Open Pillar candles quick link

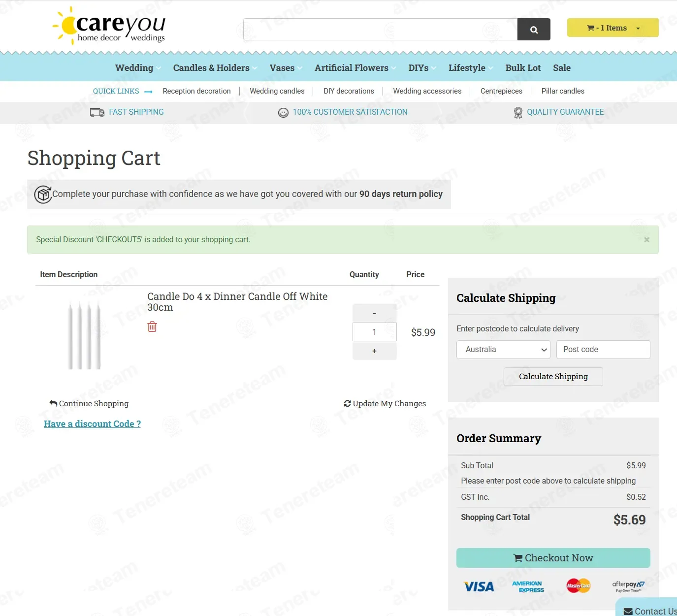[563, 91]
